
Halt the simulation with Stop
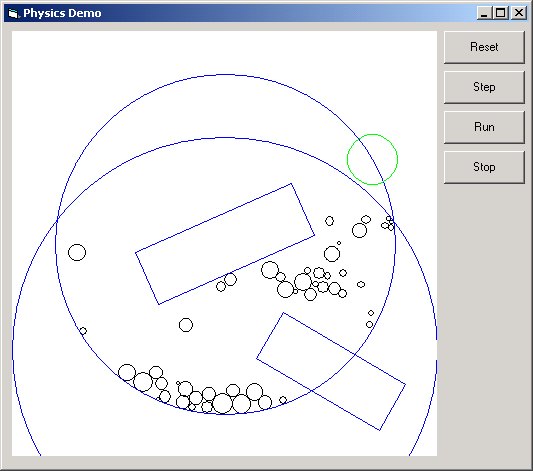pos(484,167)
